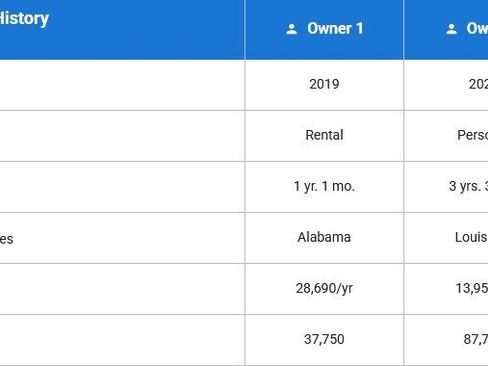This screenshot has width=488, height=366.
Task: Click second owner's 87,7xx odometer value
Action: point(476,339)
